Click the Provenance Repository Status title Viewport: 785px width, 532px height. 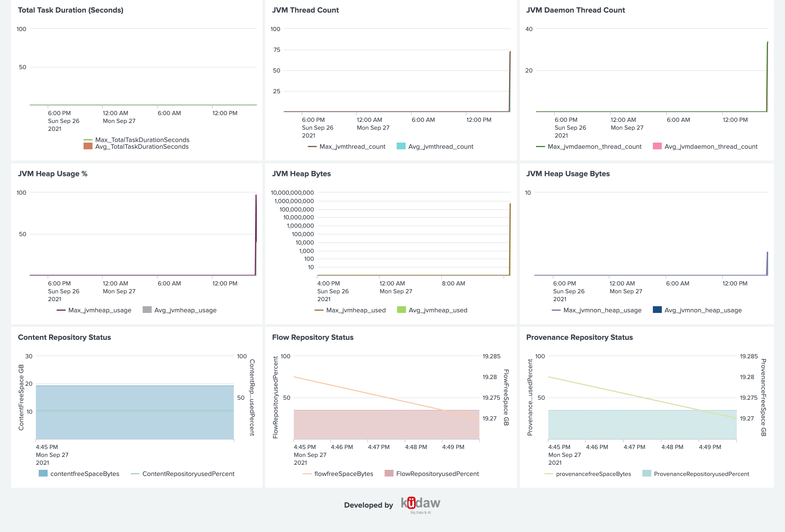pos(579,337)
